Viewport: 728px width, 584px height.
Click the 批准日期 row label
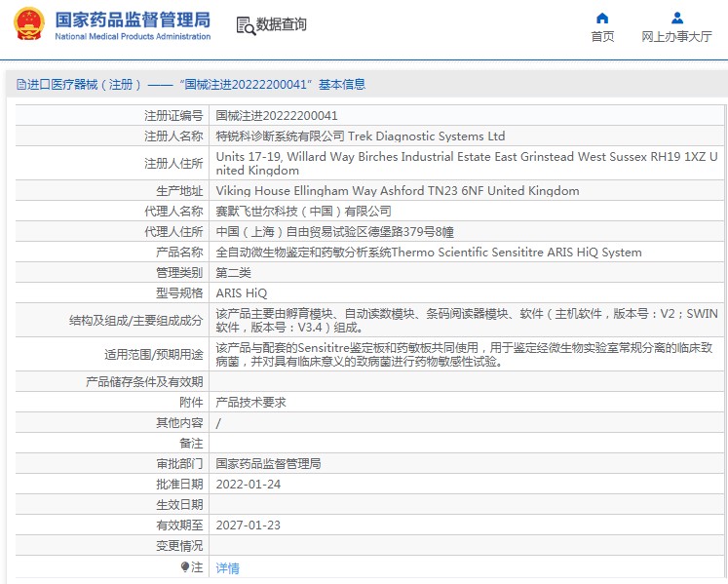[x=179, y=485]
